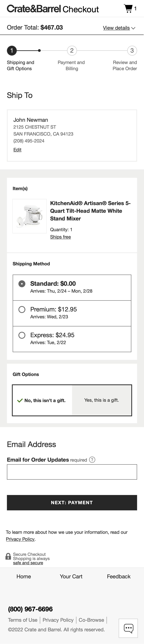Screen dimensions: 144x644
Task: Switch to Yes, this is a gift
Action: click(102, 400)
